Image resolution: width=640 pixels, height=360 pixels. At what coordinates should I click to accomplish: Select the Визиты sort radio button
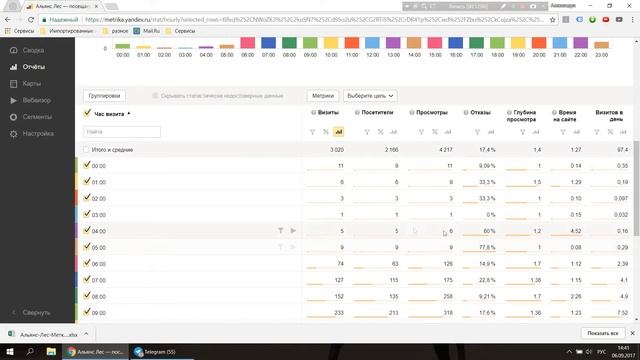point(313,112)
